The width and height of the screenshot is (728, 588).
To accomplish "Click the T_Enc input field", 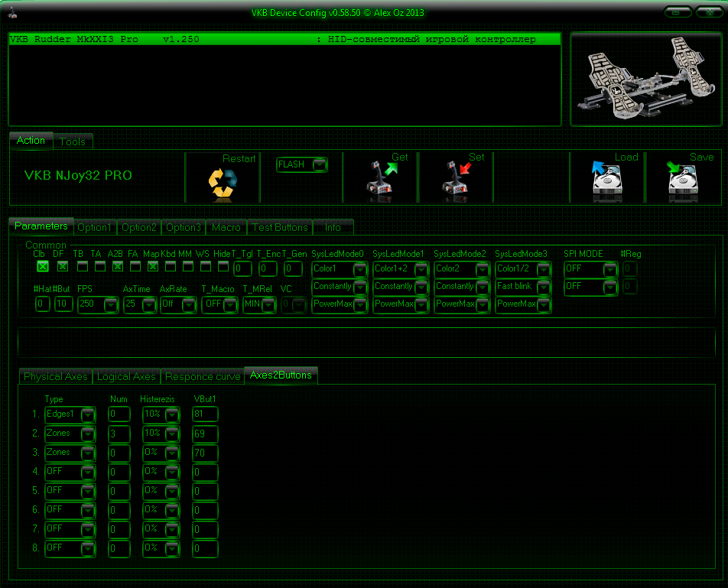I will click(268, 268).
